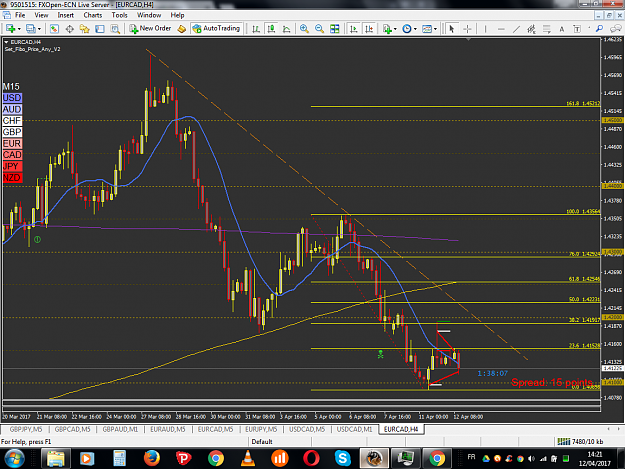The image size is (625, 469).
Task: Open the New Chart toolbar icon
Action: [x=10, y=29]
